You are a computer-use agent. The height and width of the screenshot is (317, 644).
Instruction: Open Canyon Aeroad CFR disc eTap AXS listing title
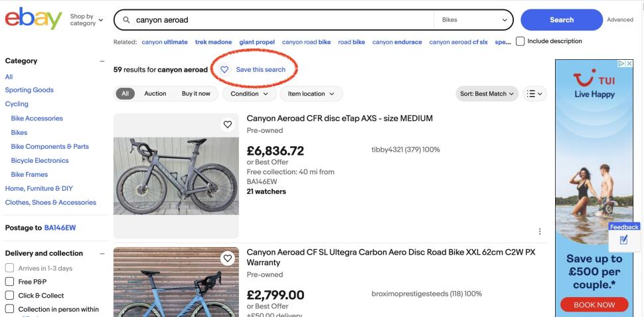click(x=340, y=118)
